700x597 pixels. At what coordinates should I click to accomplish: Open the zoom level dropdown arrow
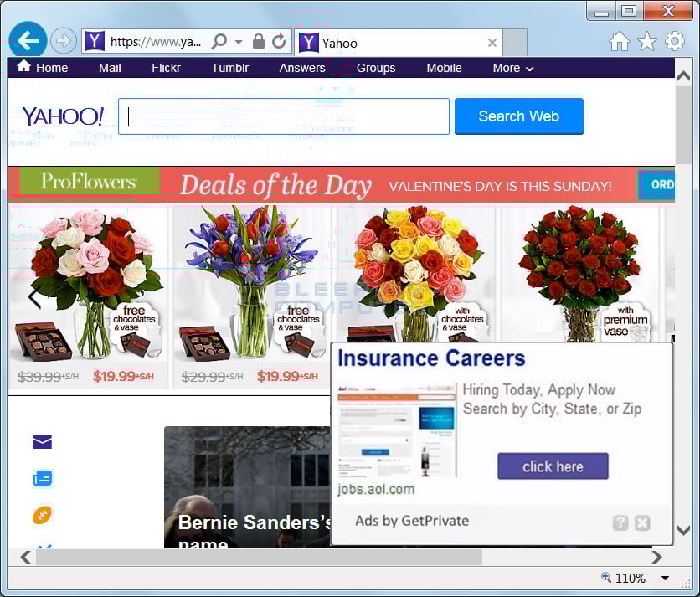click(x=665, y=579)
